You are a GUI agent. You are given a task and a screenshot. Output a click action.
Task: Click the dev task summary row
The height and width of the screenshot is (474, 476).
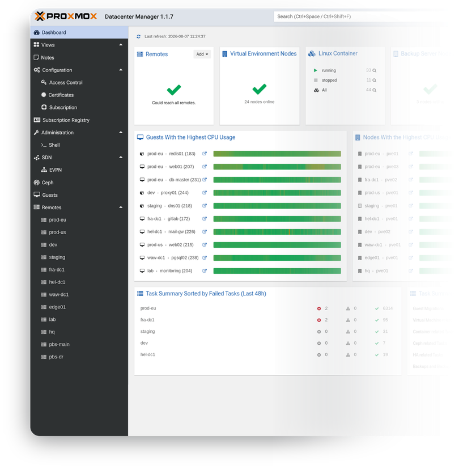(267, 343)
